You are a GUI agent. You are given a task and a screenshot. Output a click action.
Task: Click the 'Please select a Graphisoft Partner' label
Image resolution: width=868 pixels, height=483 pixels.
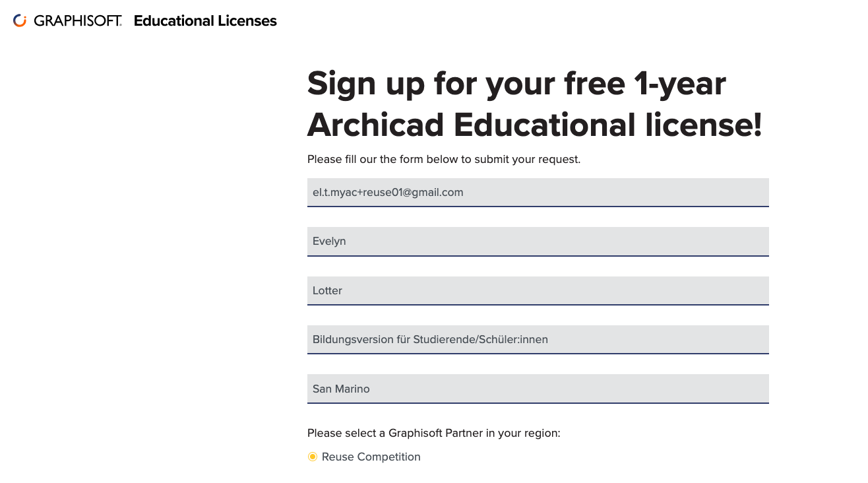433,434
